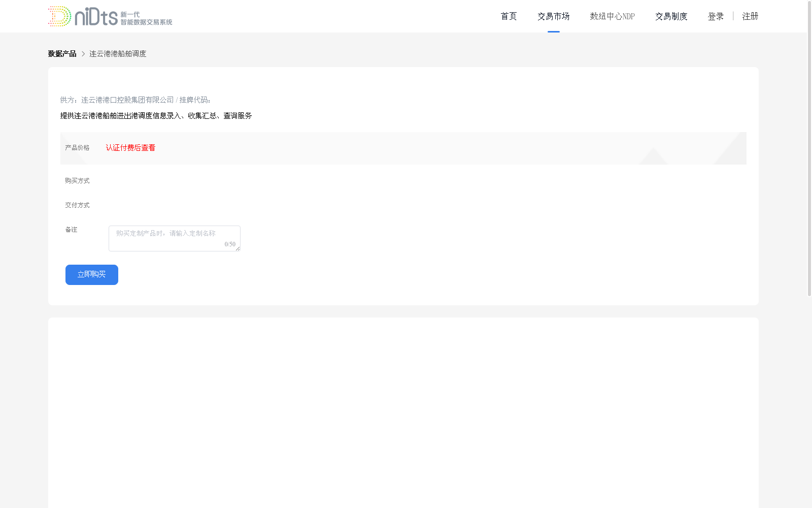Click the 立即购买 button
Viewport: 812px width, 508px height.
click(92, 275)
